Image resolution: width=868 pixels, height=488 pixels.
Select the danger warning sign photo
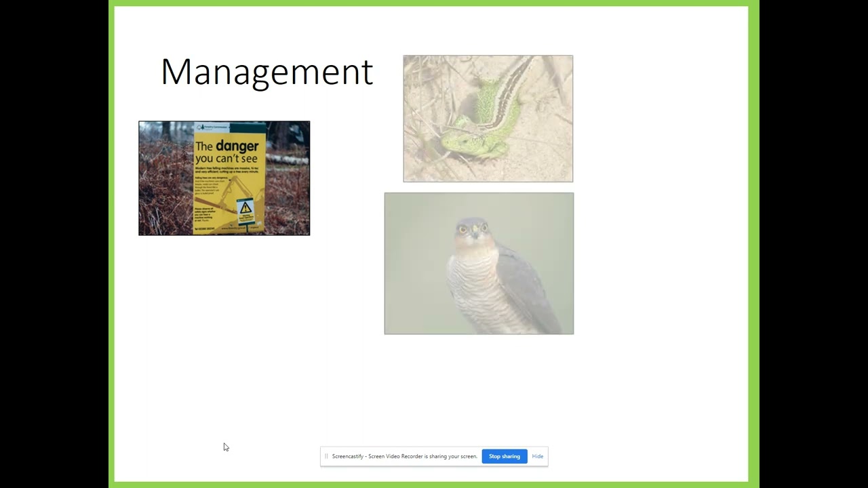[224, 178]
